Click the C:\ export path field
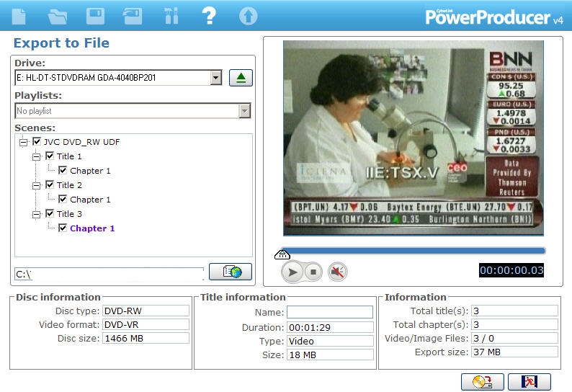This screenshot has height=392, width=572. [109, 274]
